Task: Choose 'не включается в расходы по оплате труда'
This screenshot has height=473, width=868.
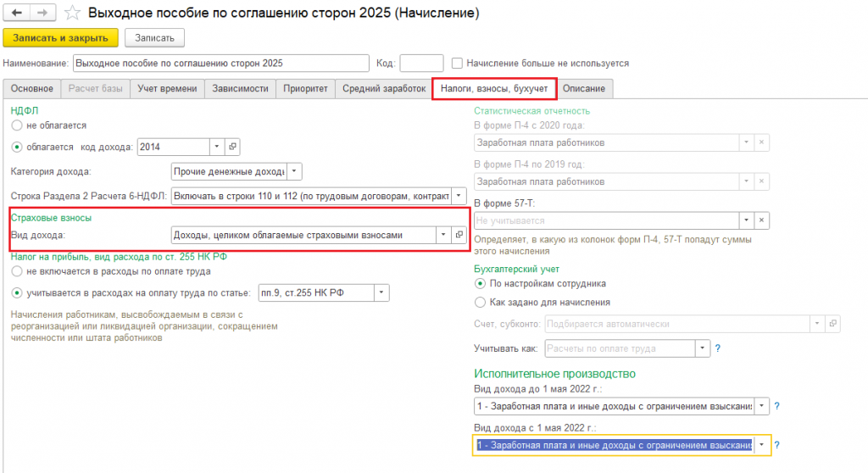Action: click(17, 271)
